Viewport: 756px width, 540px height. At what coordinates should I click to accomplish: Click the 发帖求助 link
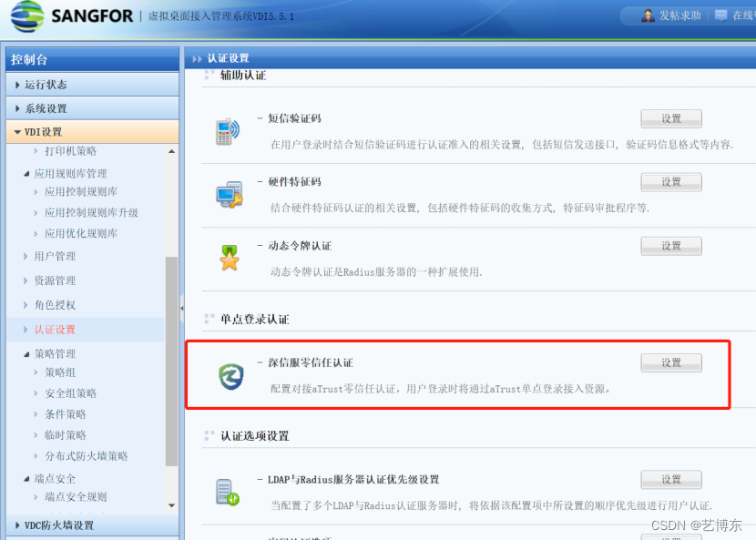click(679, 15)
